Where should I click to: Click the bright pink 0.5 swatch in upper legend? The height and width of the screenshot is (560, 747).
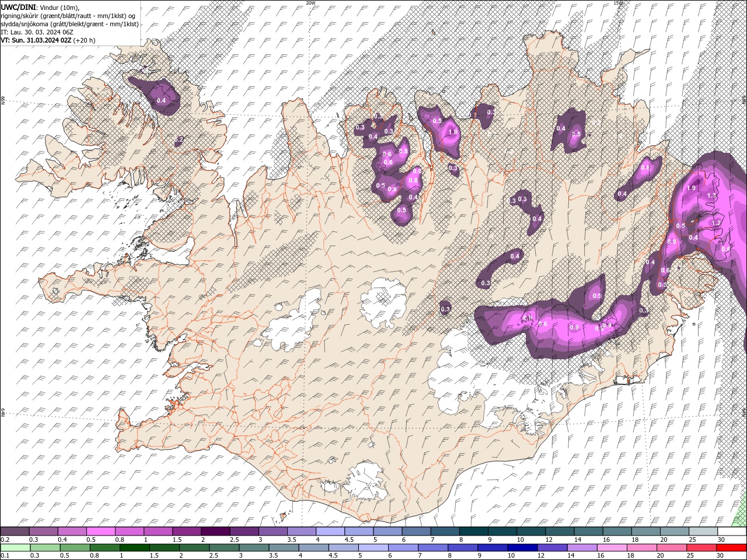[100, 531]
